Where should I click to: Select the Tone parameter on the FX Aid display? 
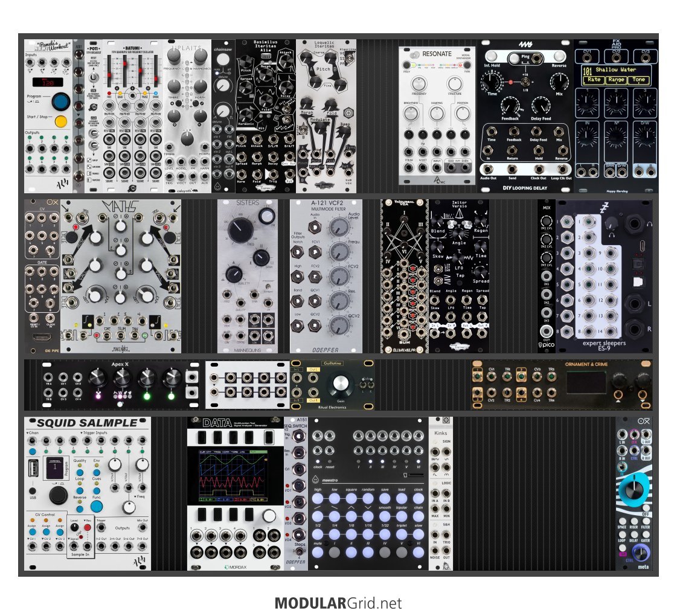(639, 80)
